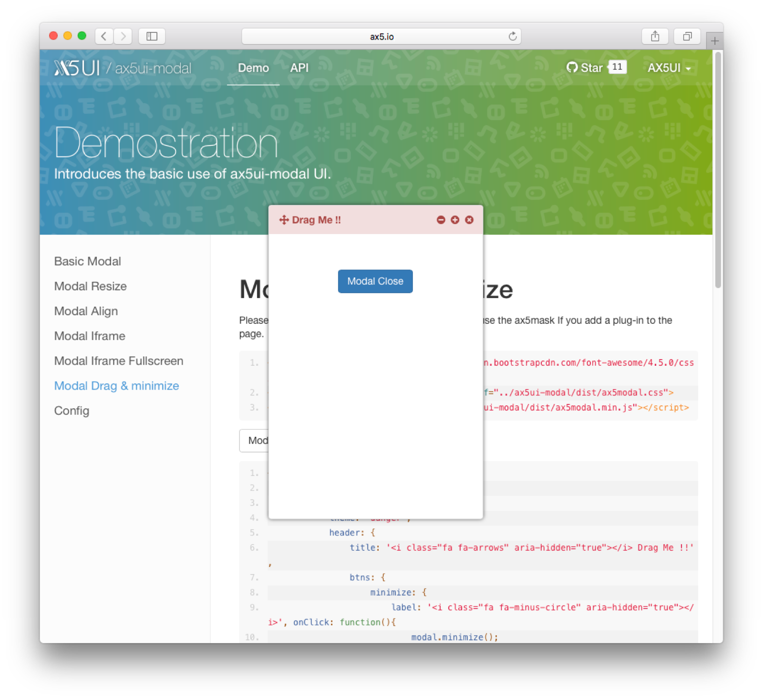This screenshot has width=763, height=700.
Task: Click the subtitle 'Introduces the basic use of ax5ui-modal UI.'
Action: (192, 174)
